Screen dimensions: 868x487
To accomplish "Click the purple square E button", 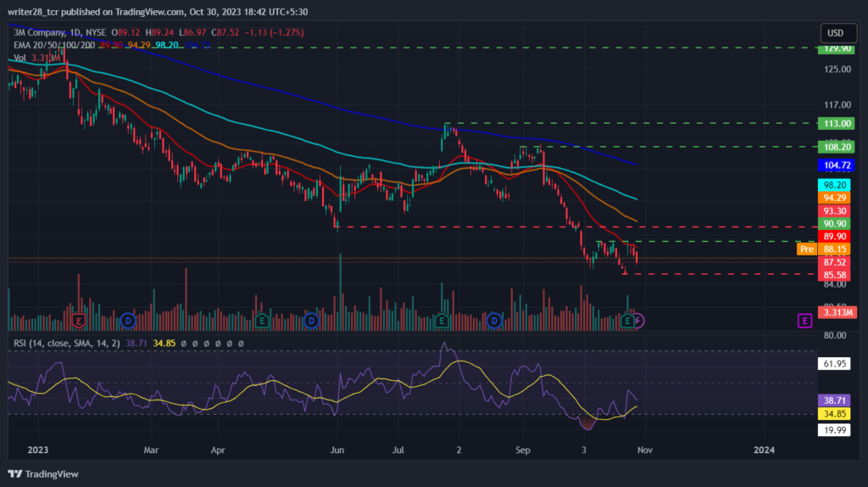I will point(804,320).
